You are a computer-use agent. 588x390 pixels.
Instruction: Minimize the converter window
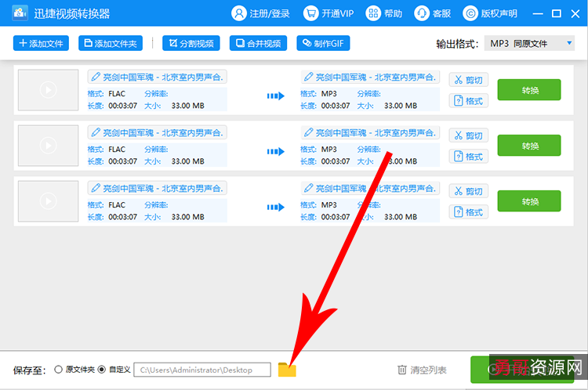pyautogui.click(x=538, y=14)
